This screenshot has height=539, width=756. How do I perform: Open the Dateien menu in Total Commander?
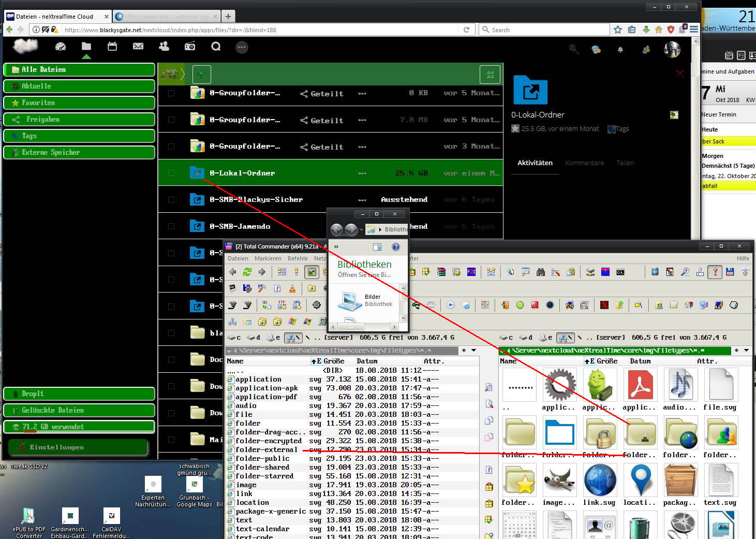(238, 258)
